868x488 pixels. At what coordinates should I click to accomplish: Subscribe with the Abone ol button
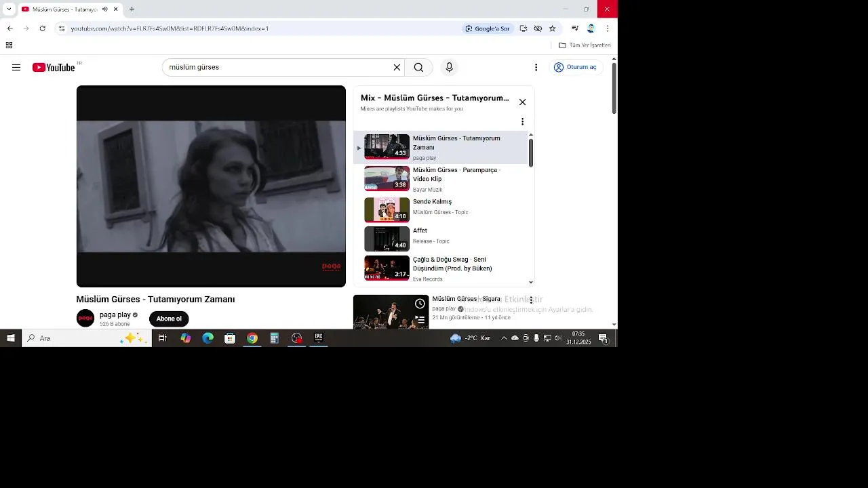[x=169, y=319]
